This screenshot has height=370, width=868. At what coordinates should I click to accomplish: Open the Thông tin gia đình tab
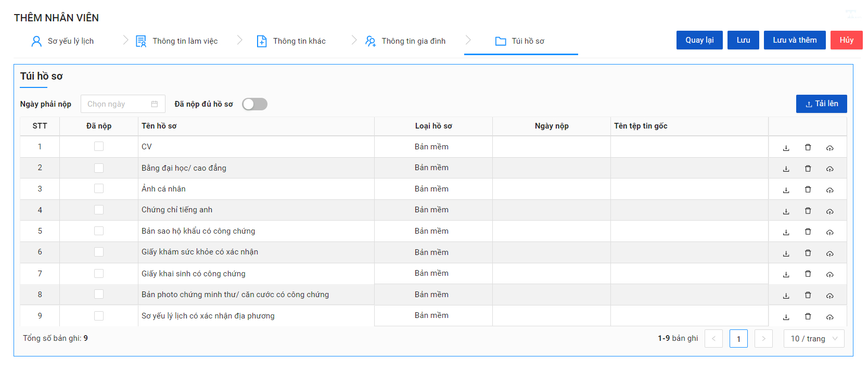[405, 41]
